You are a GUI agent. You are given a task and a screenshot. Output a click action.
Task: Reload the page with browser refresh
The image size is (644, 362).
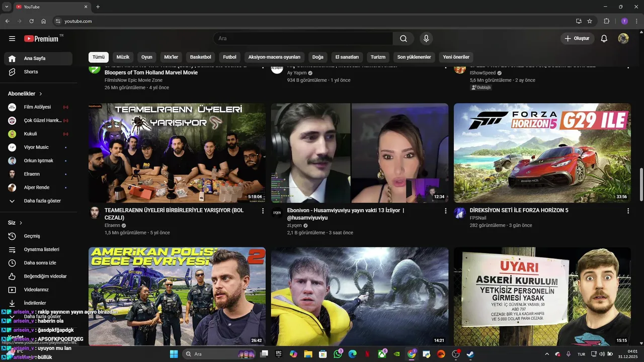[x=32, y=21]
